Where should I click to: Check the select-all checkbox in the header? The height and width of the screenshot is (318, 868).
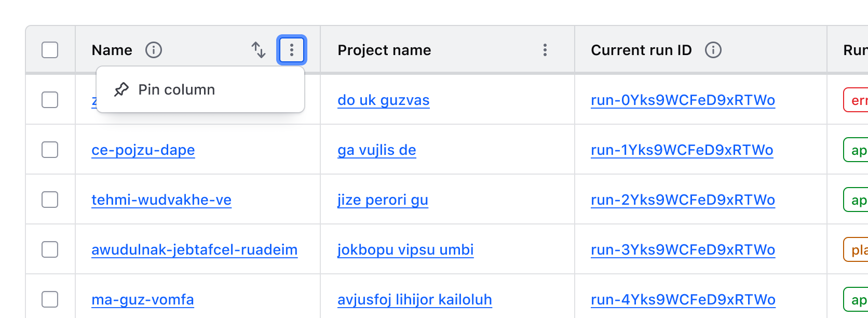coord(50,49)
